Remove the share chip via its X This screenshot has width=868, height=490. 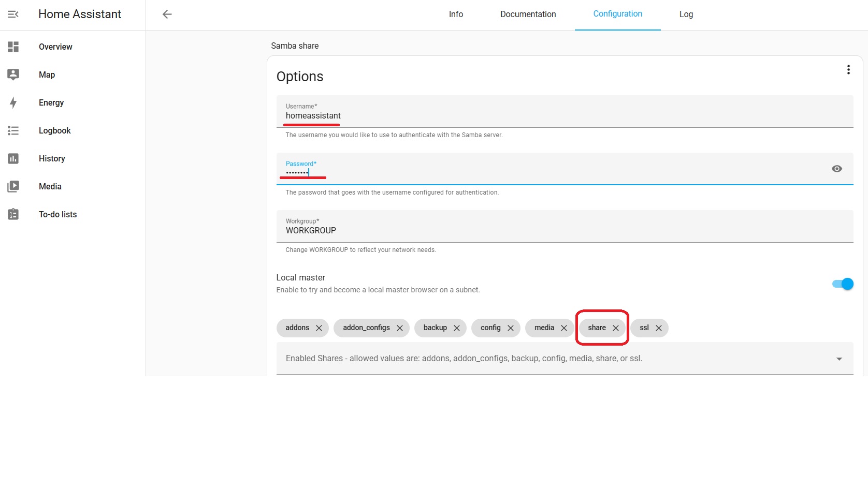pyautogui.click(x=616, y=328)
